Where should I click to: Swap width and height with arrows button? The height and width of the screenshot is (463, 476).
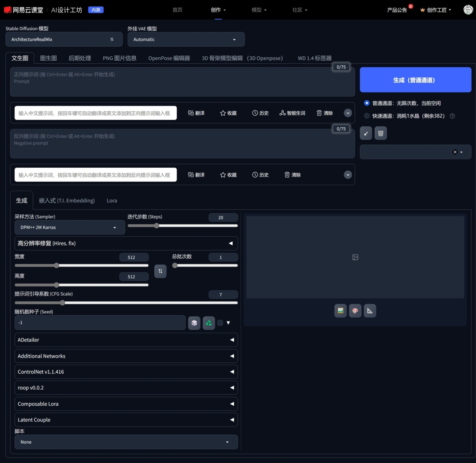tap(160, 271)
